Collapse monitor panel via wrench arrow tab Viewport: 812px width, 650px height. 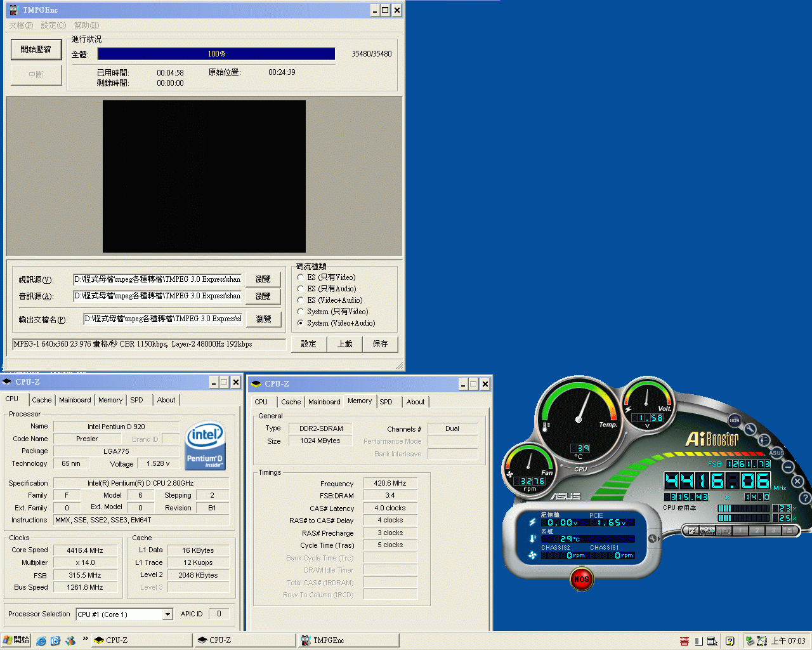click(x=653, y=538)
